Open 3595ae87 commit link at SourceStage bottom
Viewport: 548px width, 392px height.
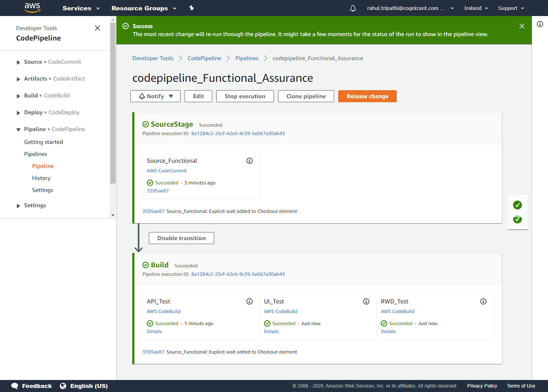pyautogui.click(x=153, y=211)
